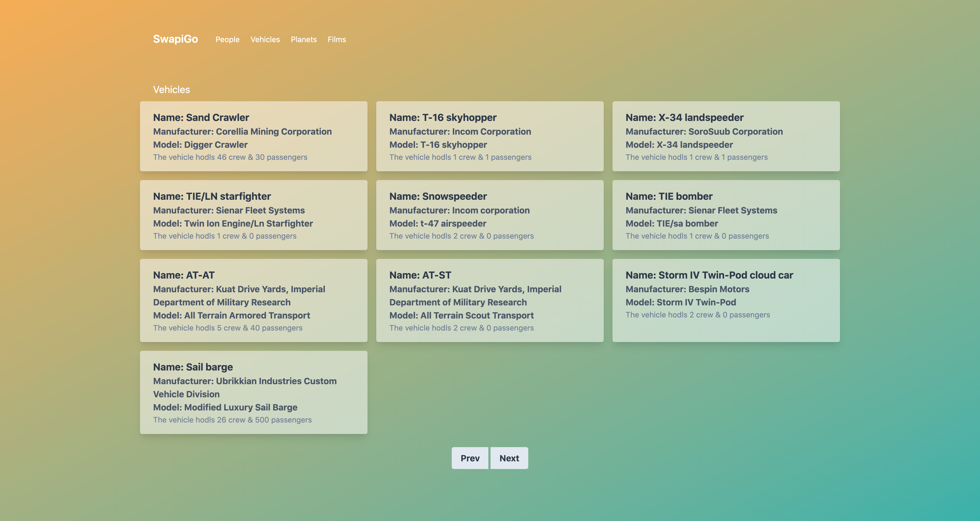Screen dimensions: 980x521
Task: Click 'Name: Sand Crawler' card title
Action: (x=201, y=117)
